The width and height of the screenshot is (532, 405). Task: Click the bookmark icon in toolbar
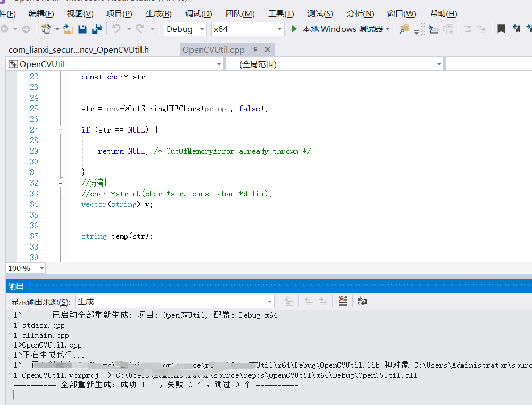[501, 29]
